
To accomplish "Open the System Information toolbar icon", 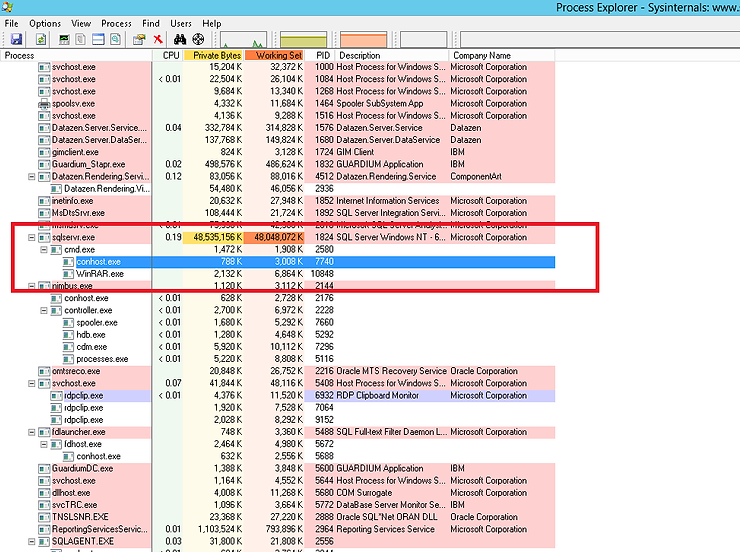I will pyautogui.click(x=64, y=39).
